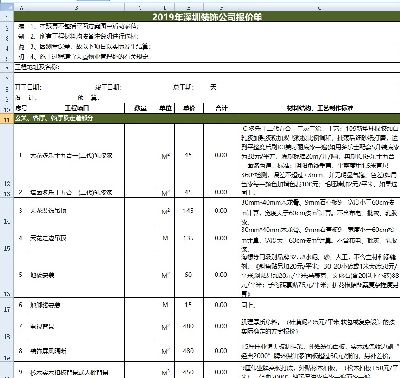Click the 0.00 total cell of item 3

pos(221,211)
